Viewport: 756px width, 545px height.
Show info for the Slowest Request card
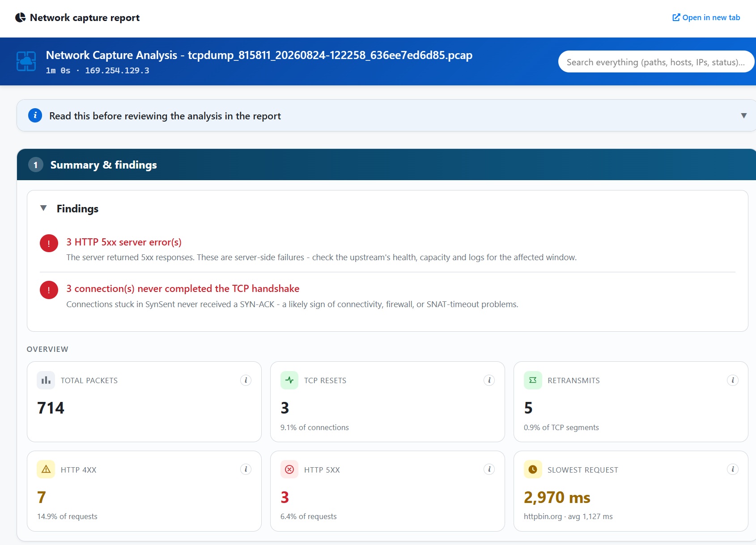pos(732,469)
